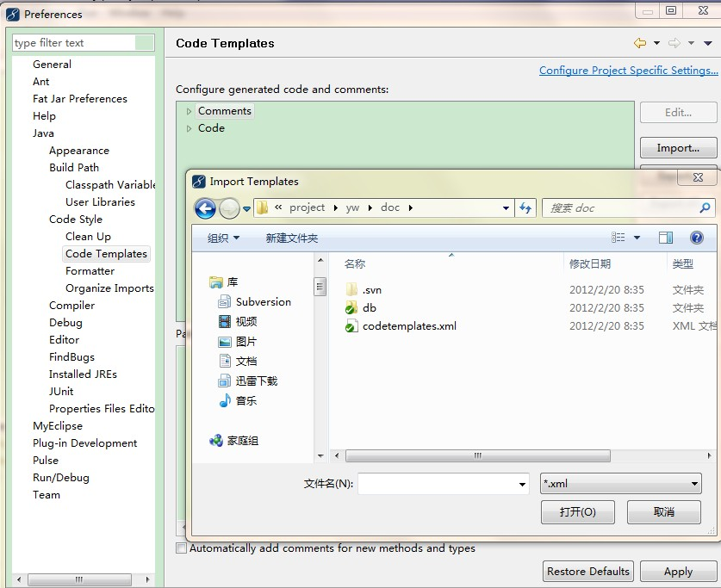Select MyEclipse in Preferences tree
This screenshot has width=721, height=588.
click(58, 426)
